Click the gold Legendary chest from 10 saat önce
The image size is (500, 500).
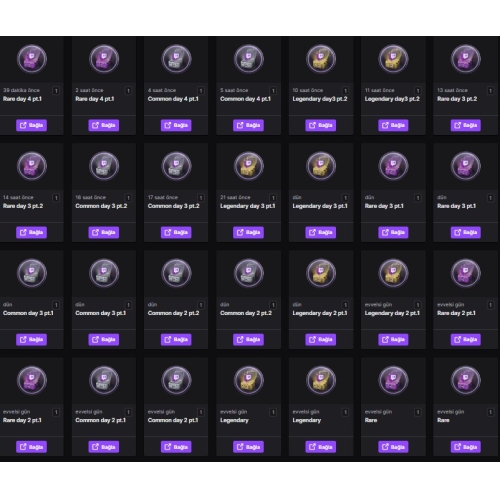point(321,59)
